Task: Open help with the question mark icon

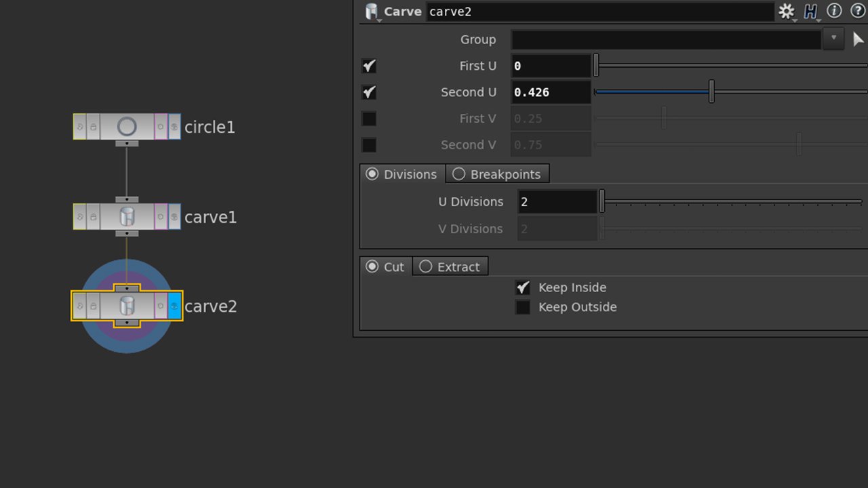Action: [x=858, y=11]
